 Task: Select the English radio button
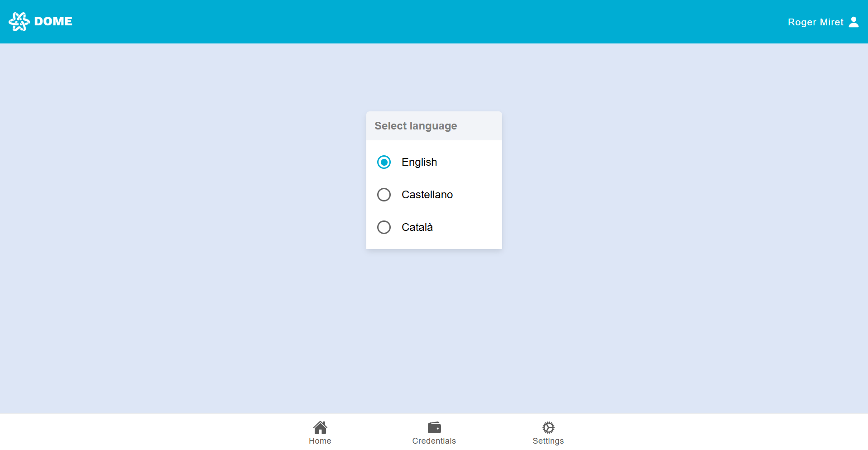click(384, 162)
